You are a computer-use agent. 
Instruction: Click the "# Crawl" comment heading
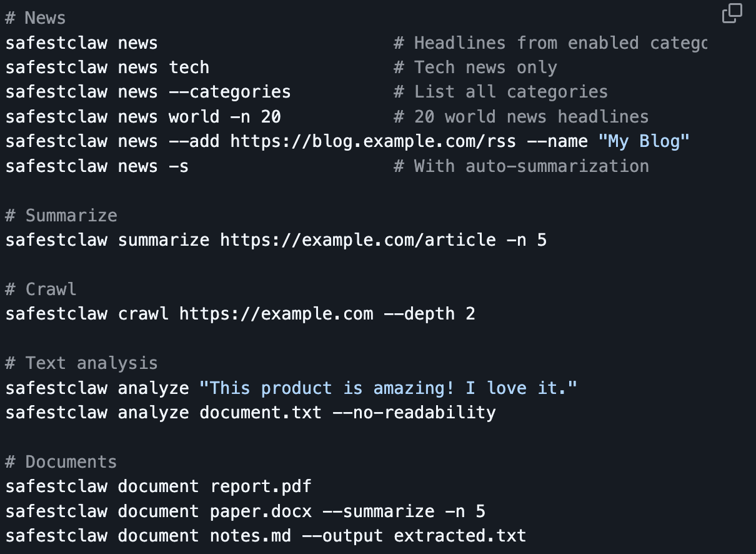click(41, 290)
